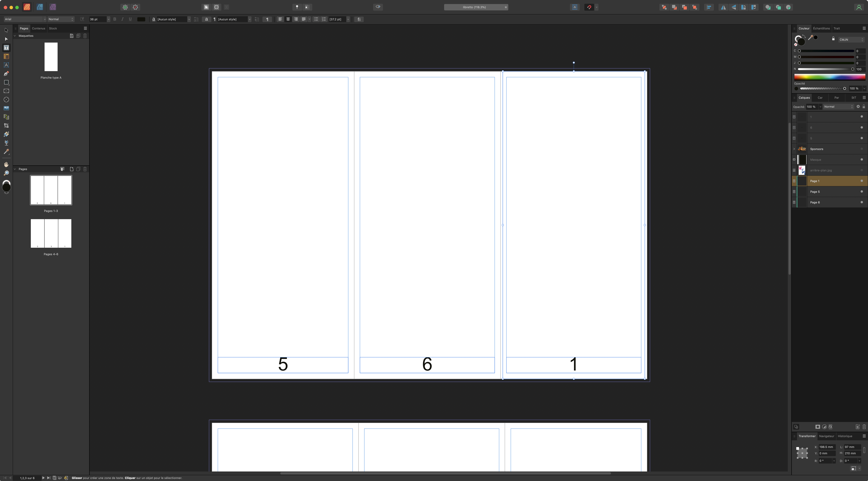This screenshot has height=481, width=868.
Task: Select the Table tool
Action: pos(6,56)
